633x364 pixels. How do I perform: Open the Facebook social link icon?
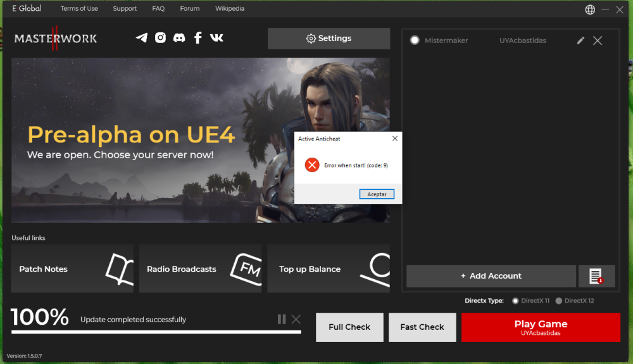tap(197, 38)
